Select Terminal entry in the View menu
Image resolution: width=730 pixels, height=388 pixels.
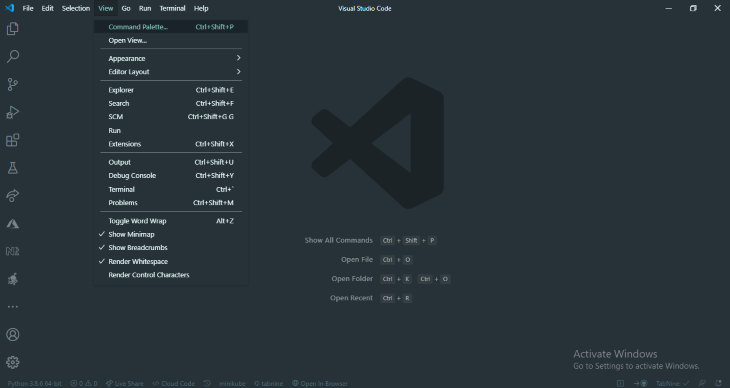(171, 189)
